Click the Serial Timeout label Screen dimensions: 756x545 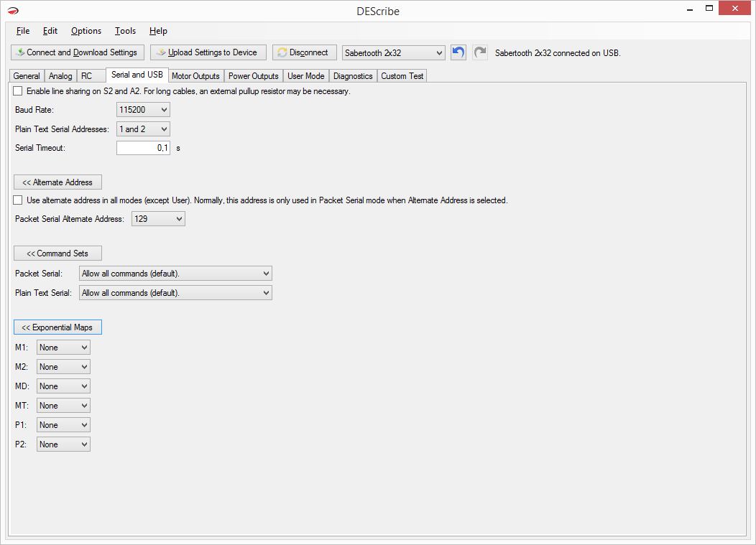[x=40, y=148]
